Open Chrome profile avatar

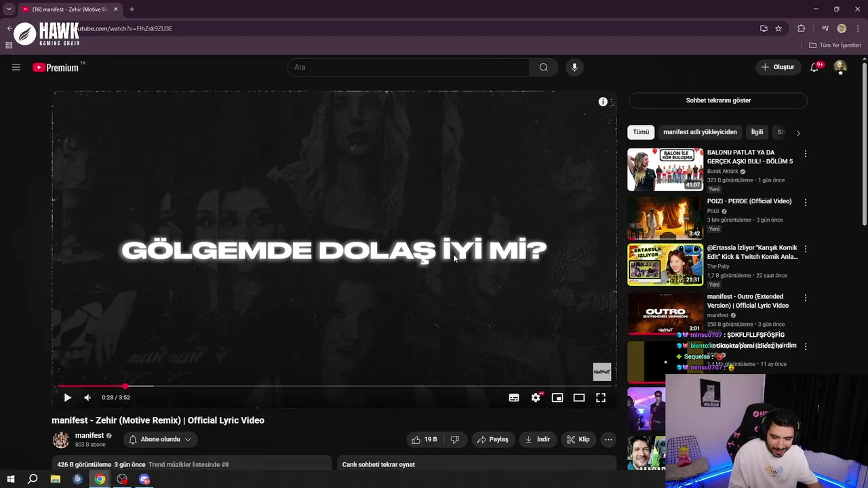[842, 28]
